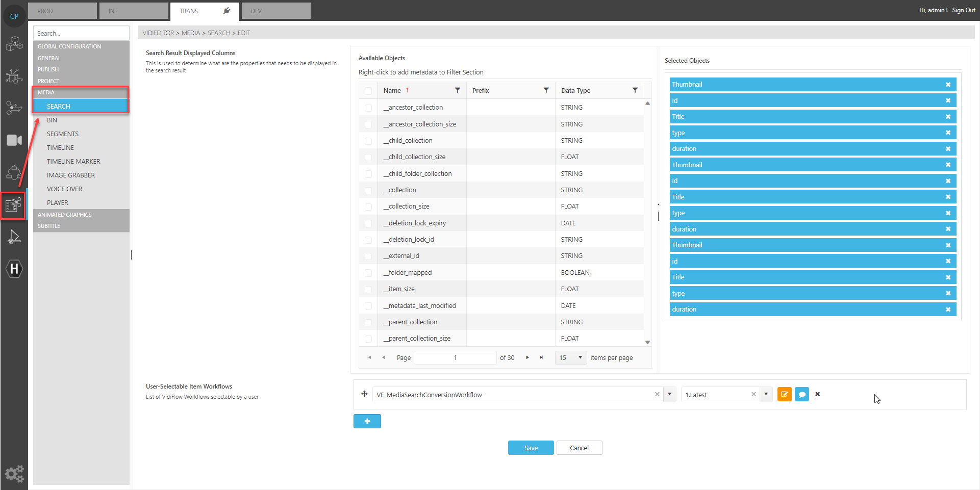Click the Cancel button
This screenshot has width=980, height=490.
tap(579, 448)
